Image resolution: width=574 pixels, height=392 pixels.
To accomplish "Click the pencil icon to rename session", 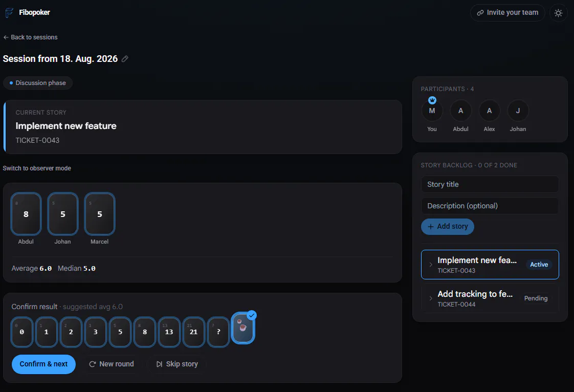I will 125,59.
